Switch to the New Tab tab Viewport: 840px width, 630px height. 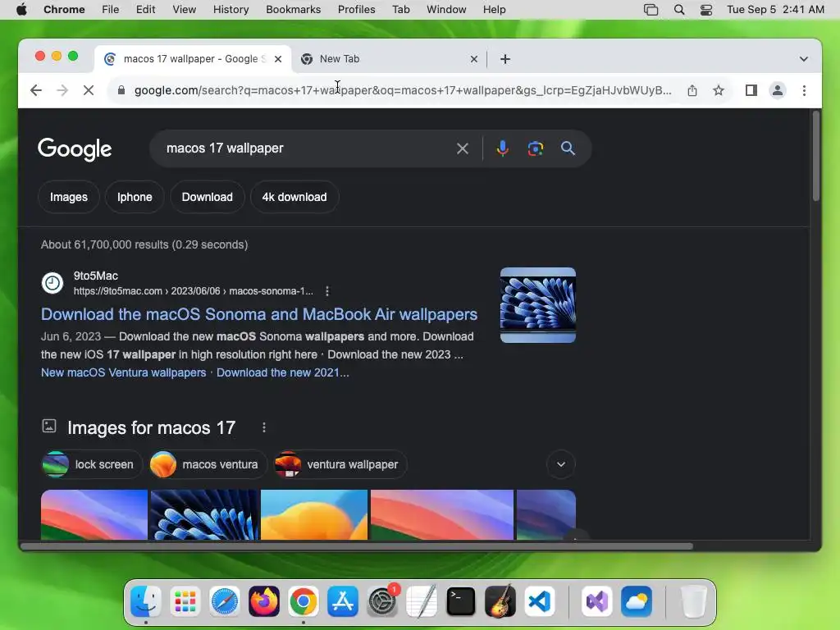390,59
